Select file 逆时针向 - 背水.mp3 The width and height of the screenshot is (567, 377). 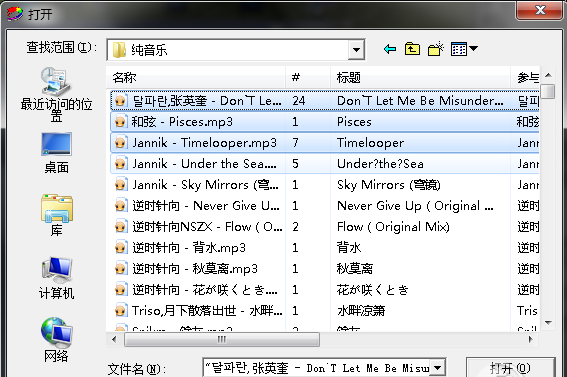tap(189, 248)
